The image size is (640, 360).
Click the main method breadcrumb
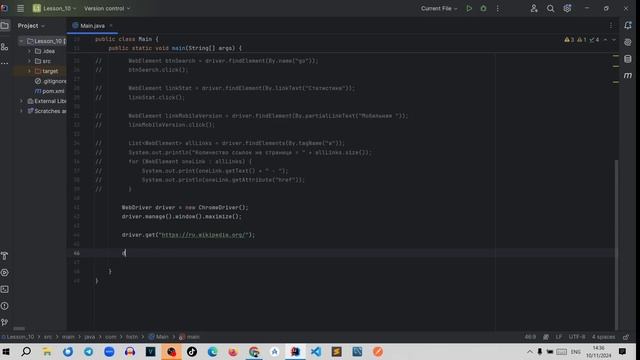pos(189,337)
